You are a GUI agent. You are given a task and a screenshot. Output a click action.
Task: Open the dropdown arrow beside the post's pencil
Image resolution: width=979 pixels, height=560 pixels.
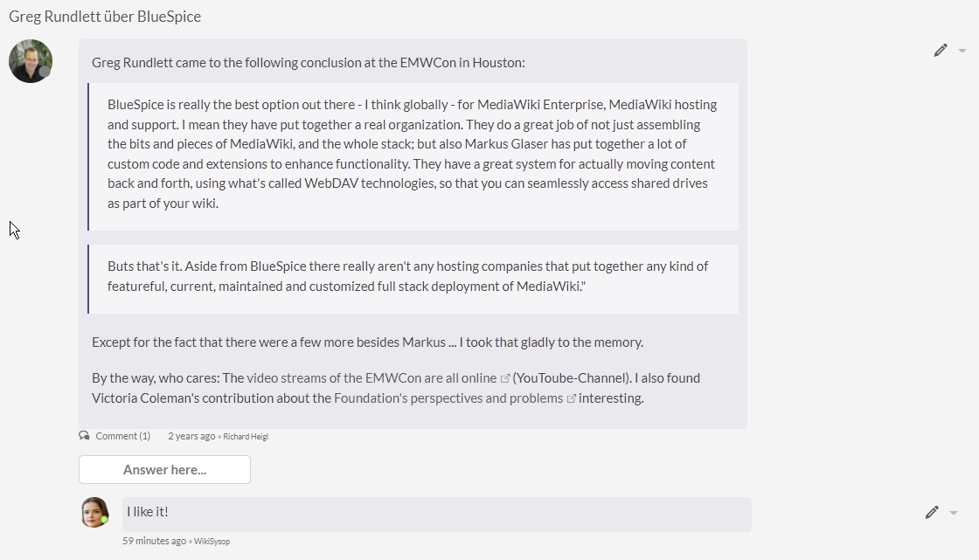pos(962,51)
